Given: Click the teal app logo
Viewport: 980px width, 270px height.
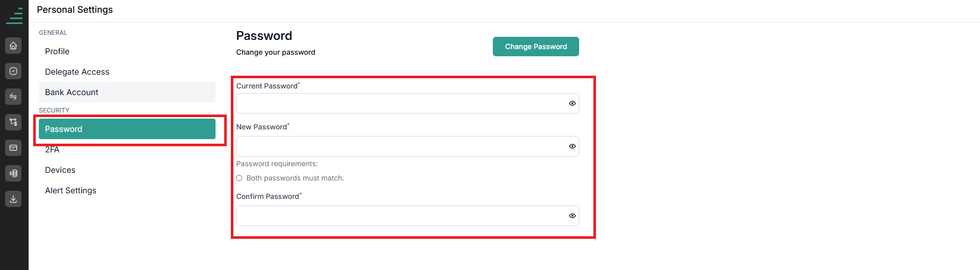Looking at the screenshot, I should 14,15.
